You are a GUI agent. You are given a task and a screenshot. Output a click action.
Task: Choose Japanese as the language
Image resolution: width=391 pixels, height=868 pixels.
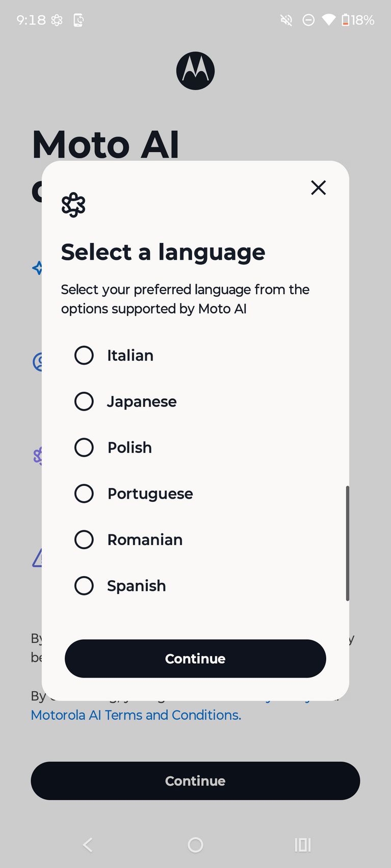84,401
